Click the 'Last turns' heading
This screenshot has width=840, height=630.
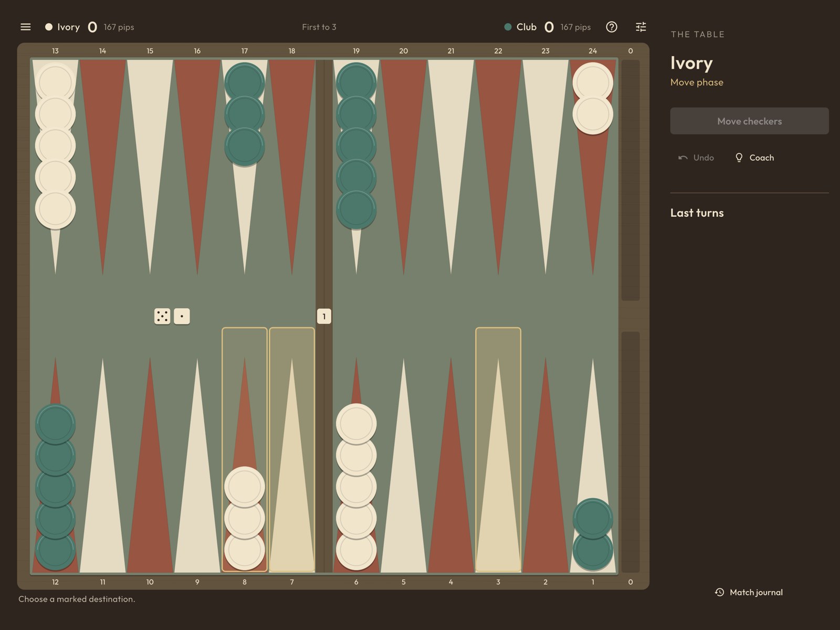pos(697,213)
